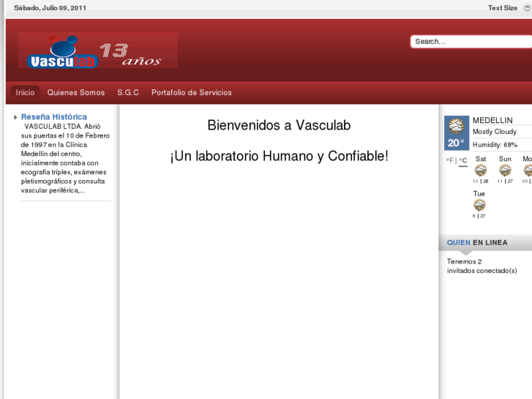Click the MEDELLIN city label
The width and height of the screenshot is (532, 399).
tap(492, 120)
